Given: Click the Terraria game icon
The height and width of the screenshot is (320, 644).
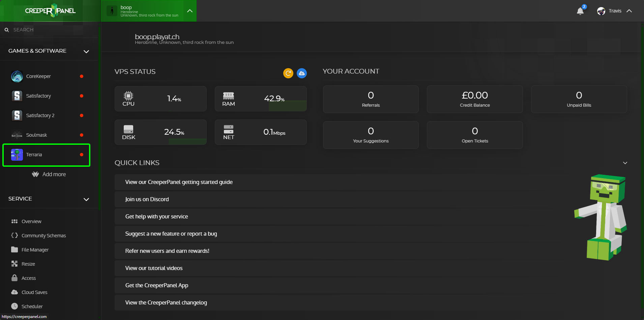Looking at the screenshot, I should coord(17,155).
